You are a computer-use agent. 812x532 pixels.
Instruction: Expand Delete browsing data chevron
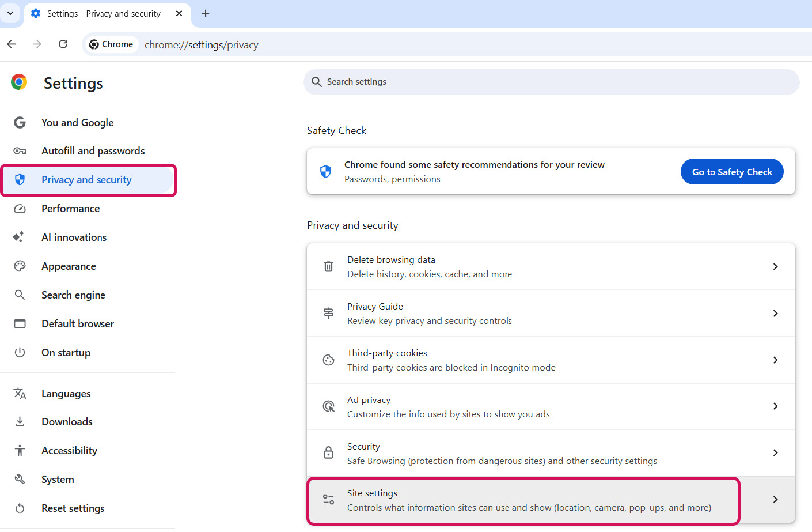tap(775, 266)
